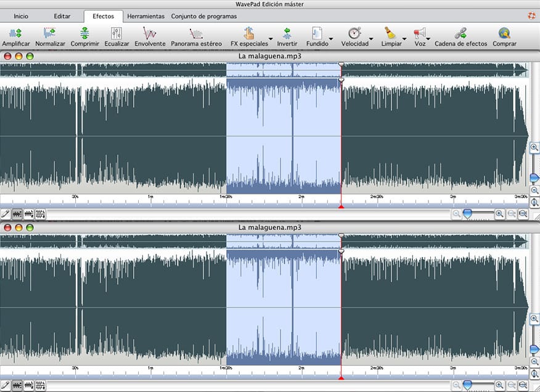
Task: Click the overview waveform strip in upper window
Action: pos(264,70)
